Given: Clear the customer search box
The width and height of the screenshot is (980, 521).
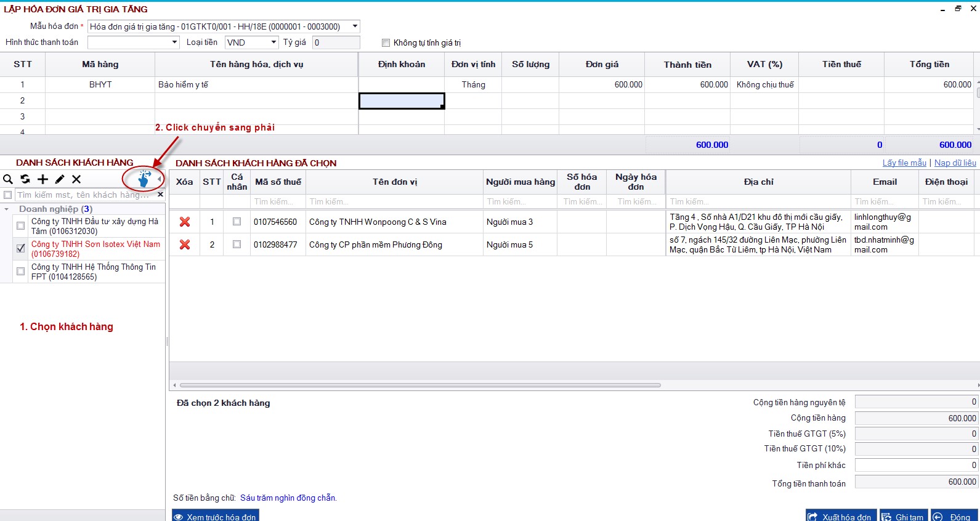Looking at the screenshot, I should click(160, 195).
